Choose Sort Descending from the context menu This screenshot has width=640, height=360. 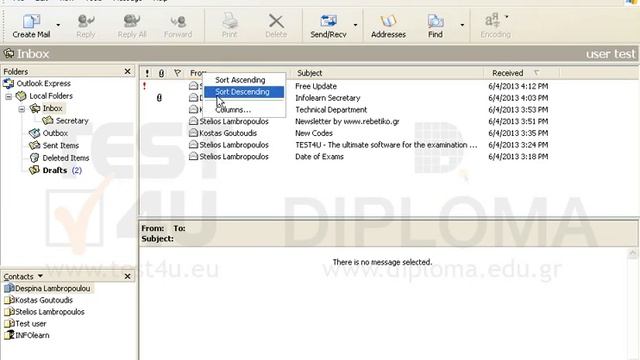[244, 92]
